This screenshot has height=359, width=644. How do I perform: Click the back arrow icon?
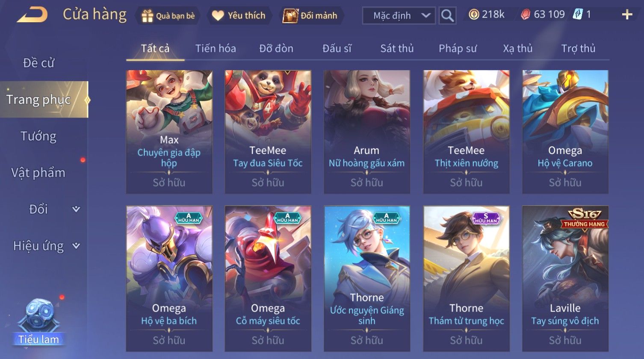click(32, 15)
